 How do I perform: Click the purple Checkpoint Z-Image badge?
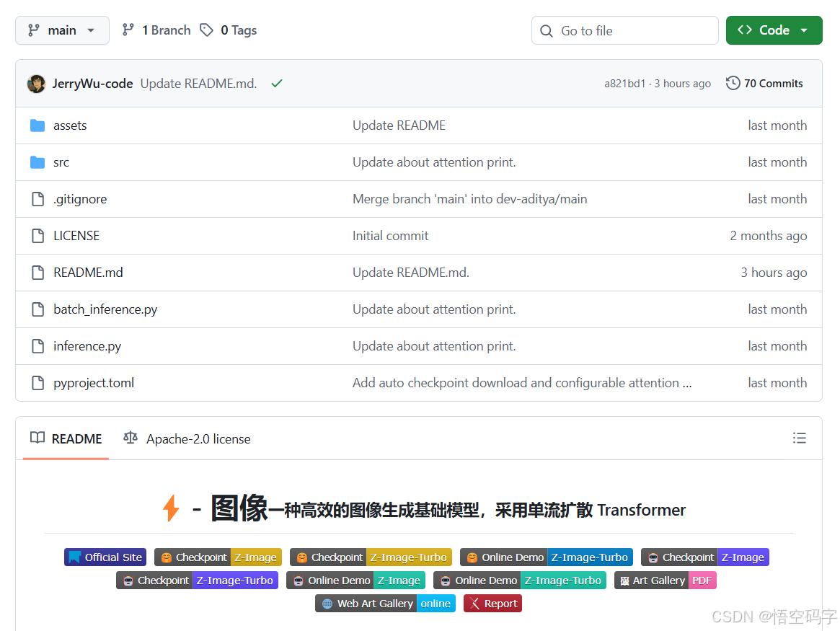point(705,557)
